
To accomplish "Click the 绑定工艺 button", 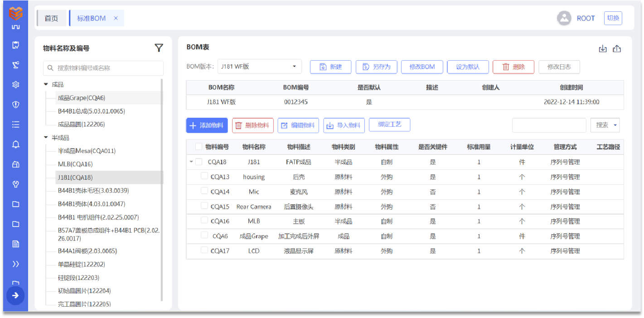I will (x=390, y=125).
